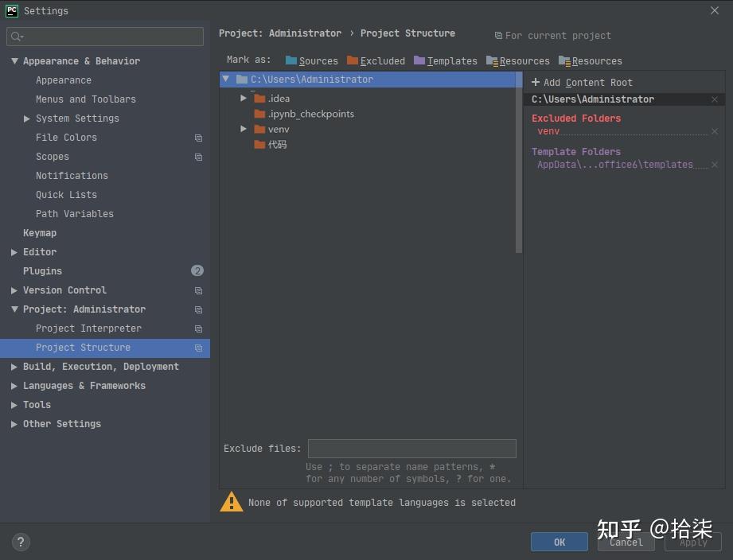Remove venv from Excluded Folders
Viewport: 733px width, 560px height.
coord(714,131)
